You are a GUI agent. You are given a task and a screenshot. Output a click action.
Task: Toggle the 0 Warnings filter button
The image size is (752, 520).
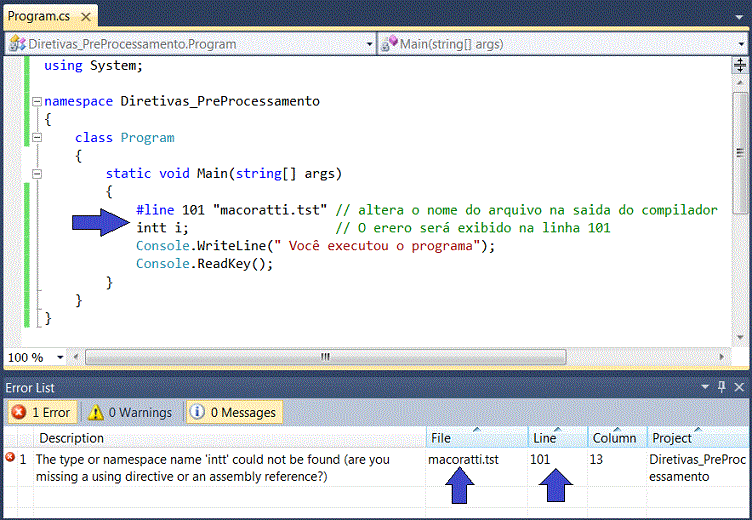click(130, 413)
